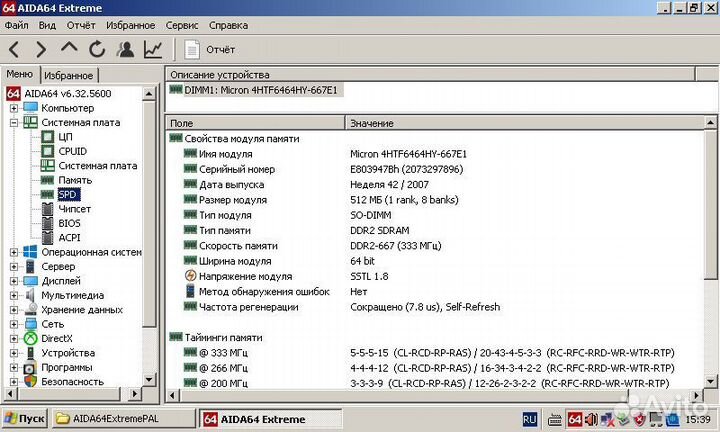Expand the Компьютер tree node

pos(14,108)
